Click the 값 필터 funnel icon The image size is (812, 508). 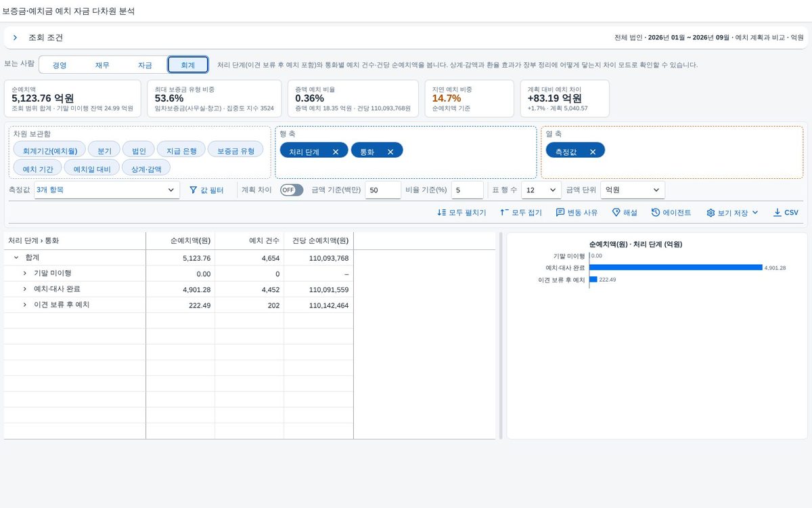(193, 190)
